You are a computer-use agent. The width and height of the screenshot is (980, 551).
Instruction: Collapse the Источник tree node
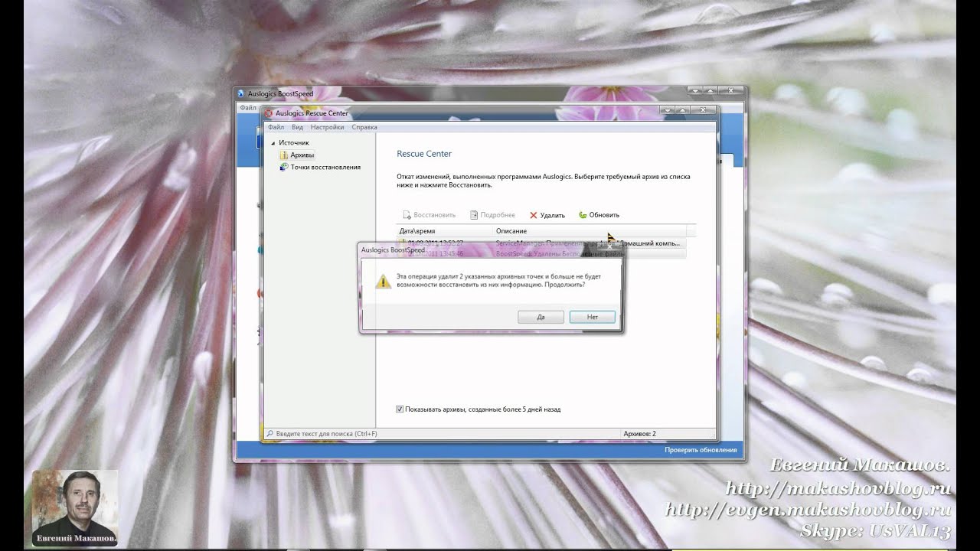click(273, 143)
